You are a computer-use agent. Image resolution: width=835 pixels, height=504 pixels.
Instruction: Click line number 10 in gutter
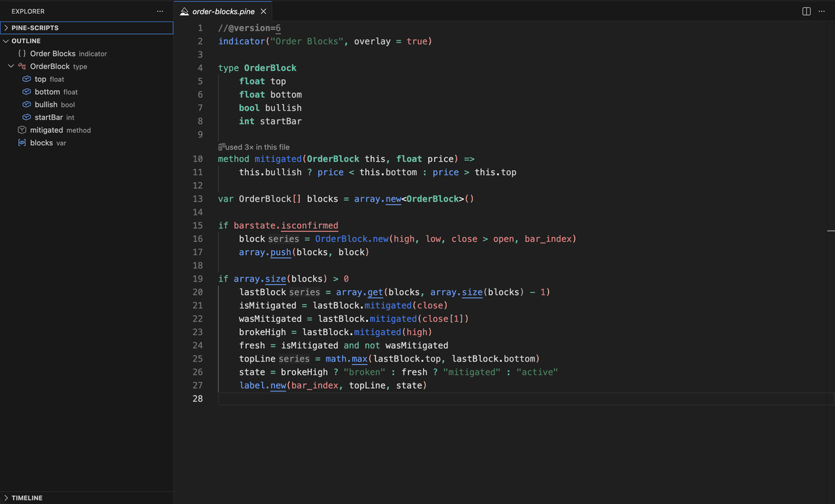(198, 159)
